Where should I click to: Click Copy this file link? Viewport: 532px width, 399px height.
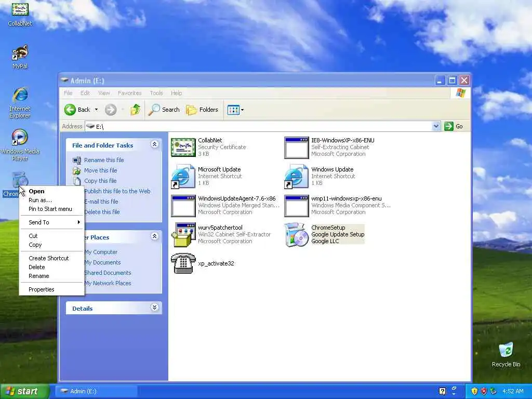tap(100, 181)
